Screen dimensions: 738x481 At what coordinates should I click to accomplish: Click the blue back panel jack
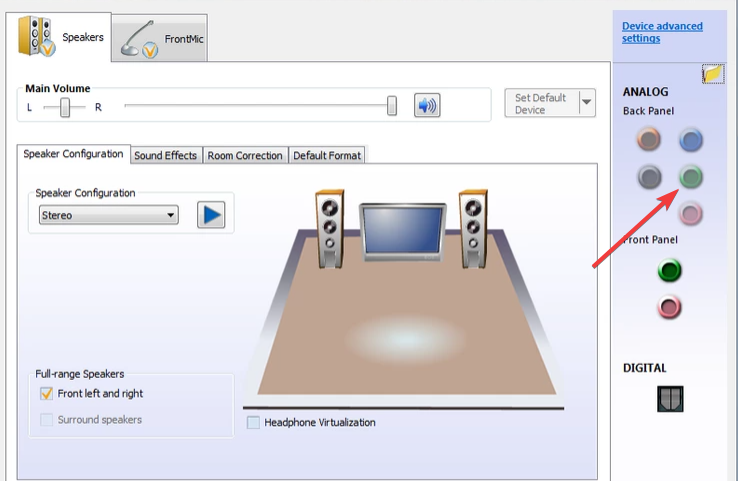[691, 140]
